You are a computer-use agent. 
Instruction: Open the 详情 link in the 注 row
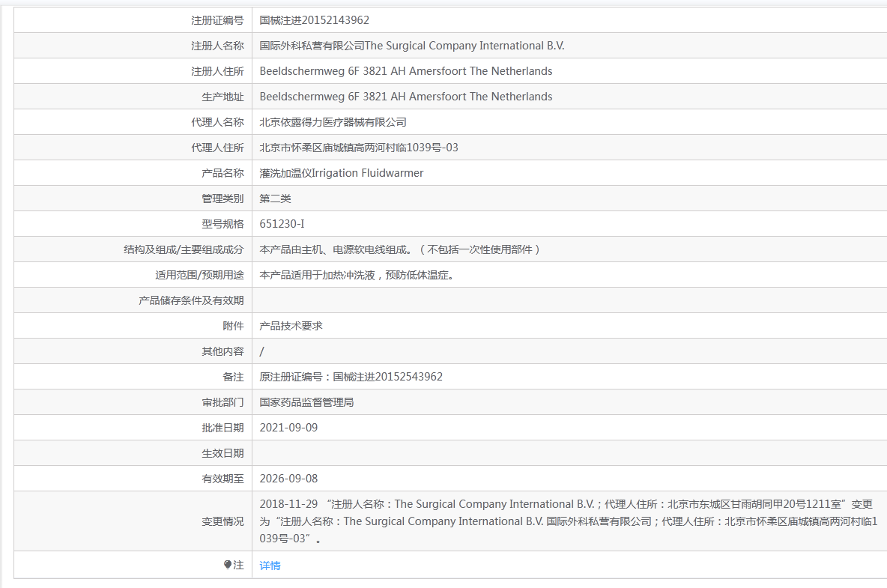click(270, 566)
